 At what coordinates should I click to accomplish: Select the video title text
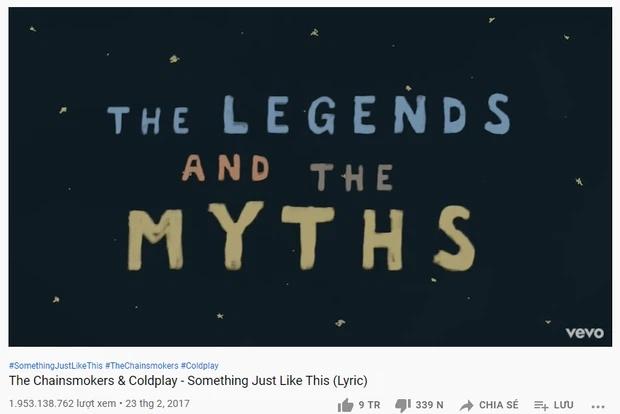pyautogui.click(x=188, y=380)
